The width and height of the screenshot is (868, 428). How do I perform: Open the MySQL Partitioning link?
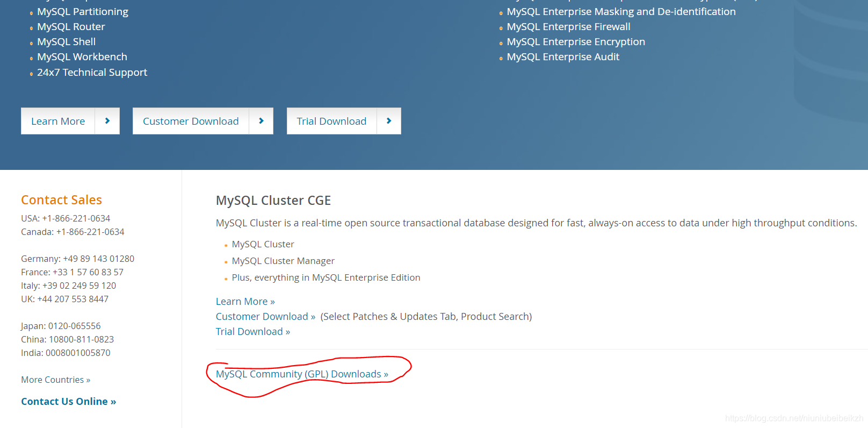83,11
